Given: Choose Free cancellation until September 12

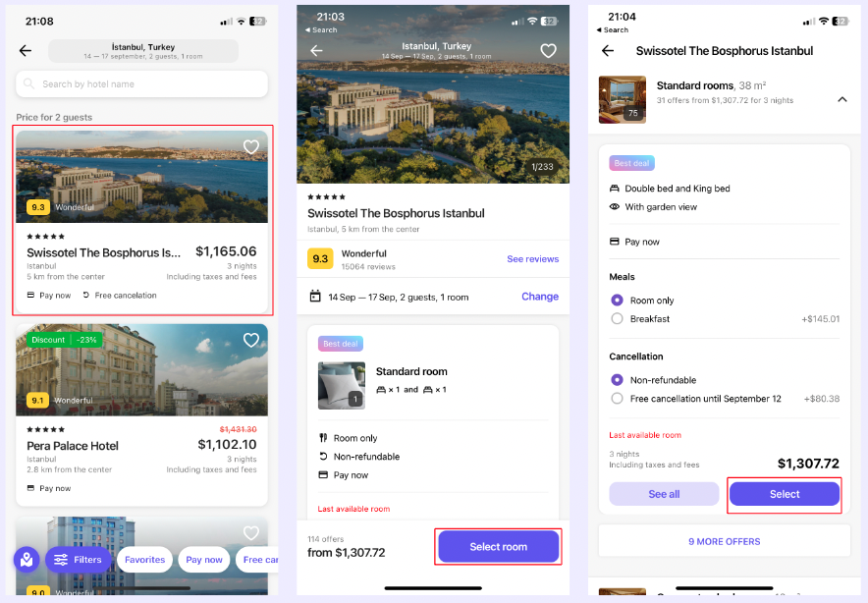Looking at the screenshot, I should click(x=617, y=399).
